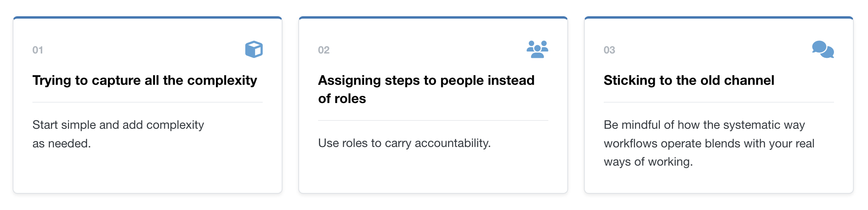The width and height of the screenshot is (868, 210).
Task: Click the chat bubbles icon on card 03
Action: pos(823,50)
